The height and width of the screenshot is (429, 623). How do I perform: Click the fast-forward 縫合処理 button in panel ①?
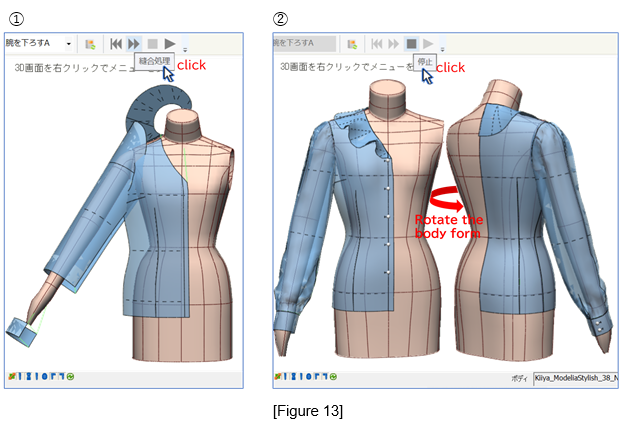coord(134,44)
